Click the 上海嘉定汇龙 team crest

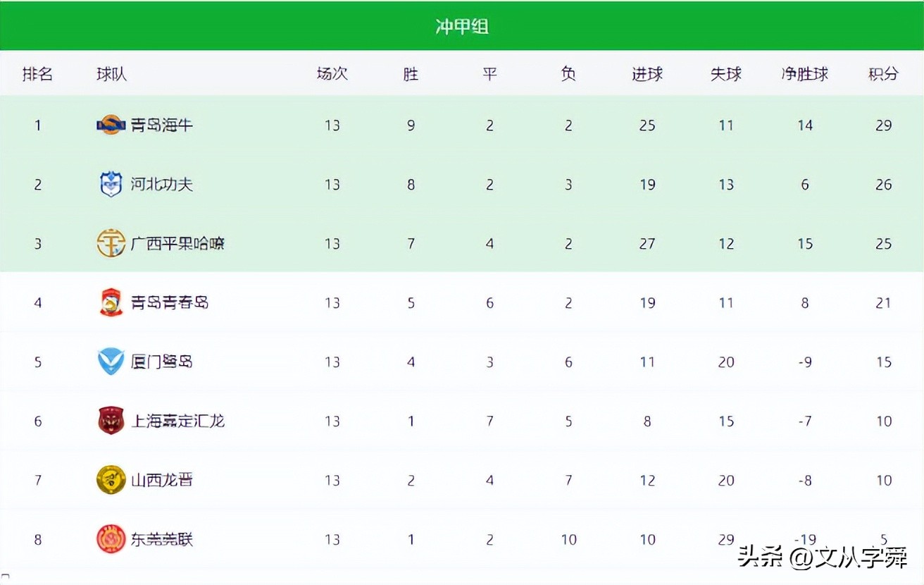coord(111,421)
